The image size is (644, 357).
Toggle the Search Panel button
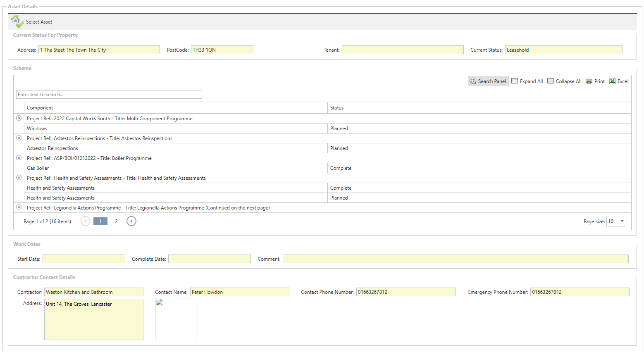point(488,81)
